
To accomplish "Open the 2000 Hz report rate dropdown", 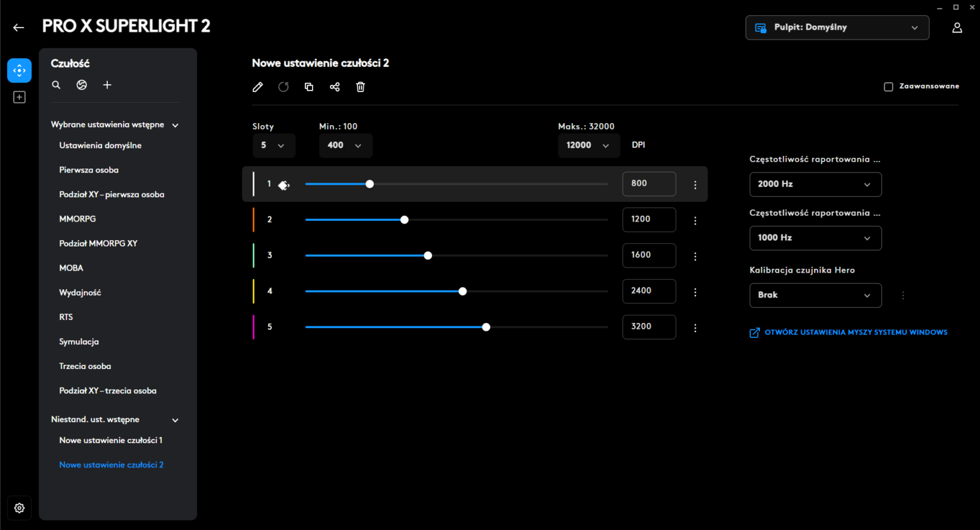I will tap(815, 185).
